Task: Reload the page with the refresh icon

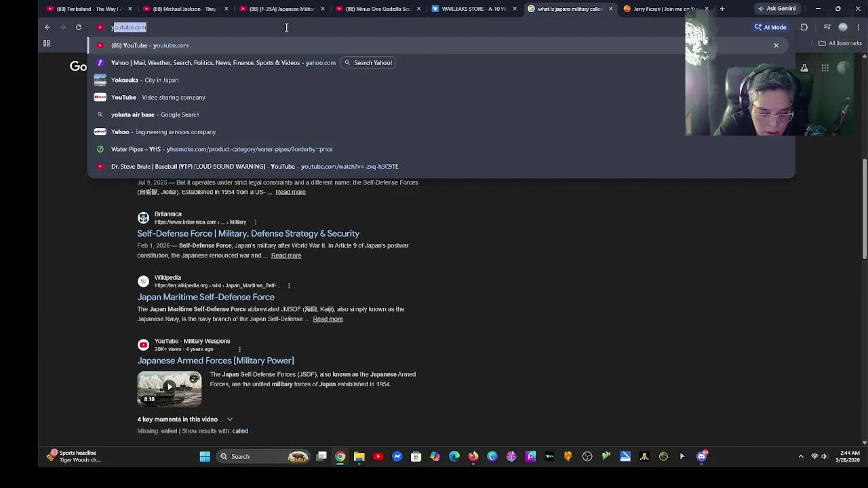Action: pos(79,27)
